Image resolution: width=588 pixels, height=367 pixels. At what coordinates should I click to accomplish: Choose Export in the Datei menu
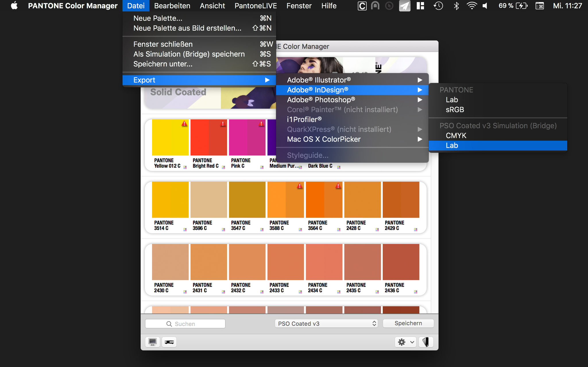tap(199, 80)
